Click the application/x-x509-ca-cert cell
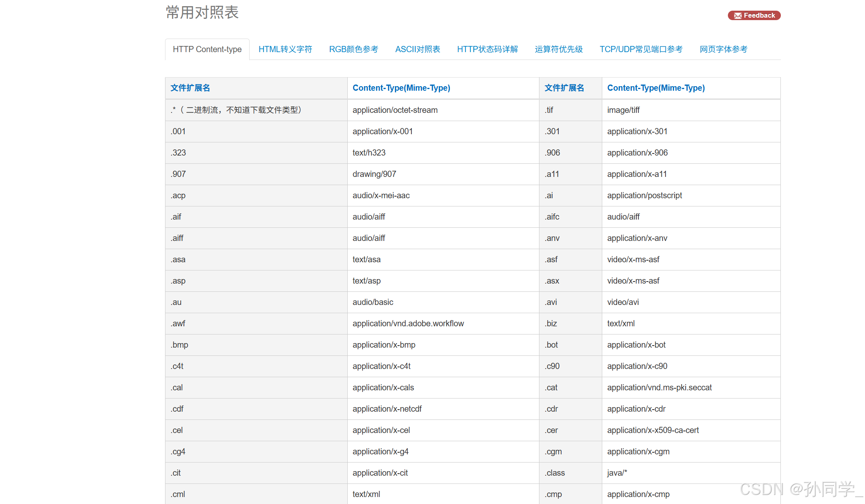 click(x=653, y=430)
